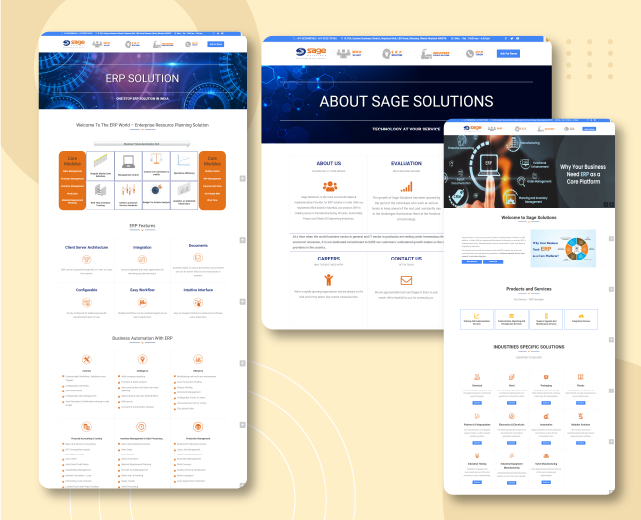Click the Facebook icon in the About page top bar
Image resolution: width=641 pixels, height=520 pixels.
click(x=506, y=38)
